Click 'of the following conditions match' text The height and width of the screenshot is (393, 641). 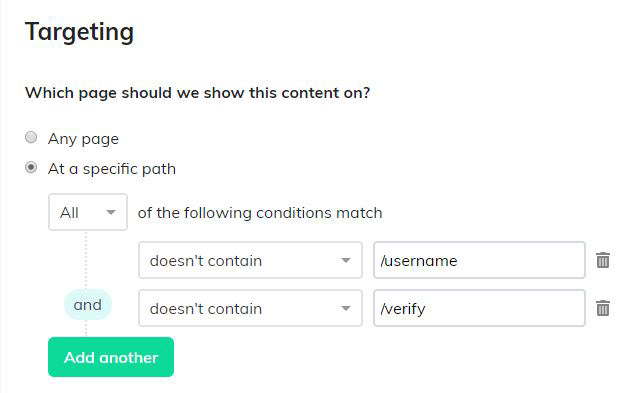point(260,213)
